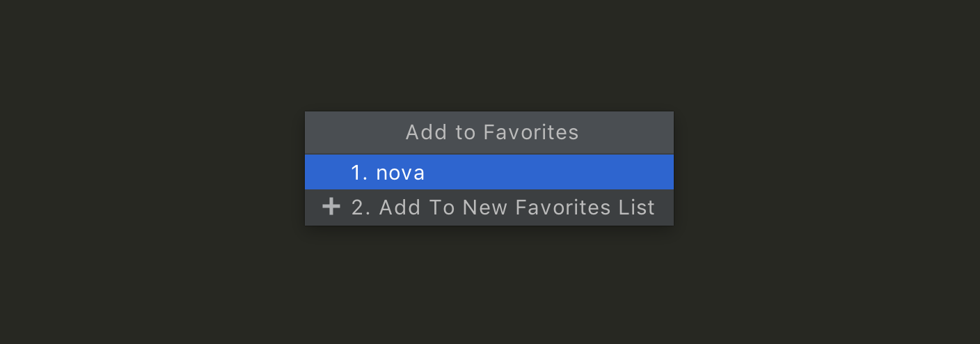Select the blue highlighted list entry
The width and height of the screenshot is (980, 344).
[489, 173]
